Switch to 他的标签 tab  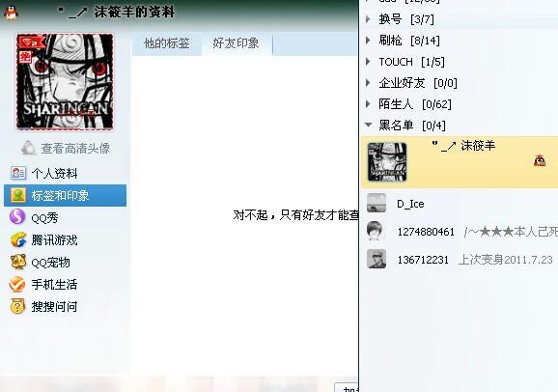[x=167, y=43]
